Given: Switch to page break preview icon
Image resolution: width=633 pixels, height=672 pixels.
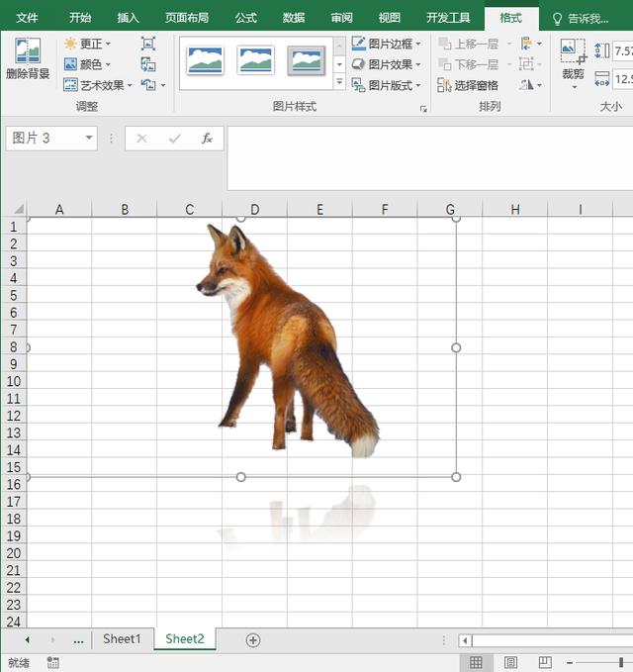Looking at the screenshot, I should 545,662.
